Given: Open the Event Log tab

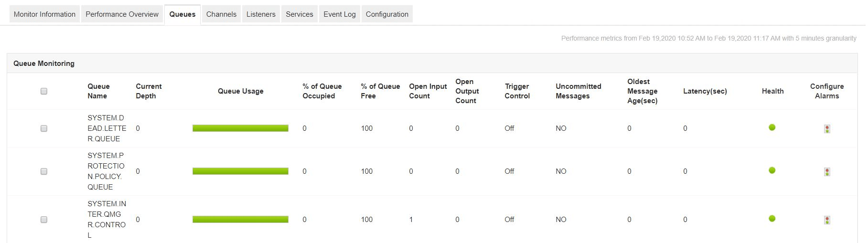Looking at the screenshot, I should [339, 14].
